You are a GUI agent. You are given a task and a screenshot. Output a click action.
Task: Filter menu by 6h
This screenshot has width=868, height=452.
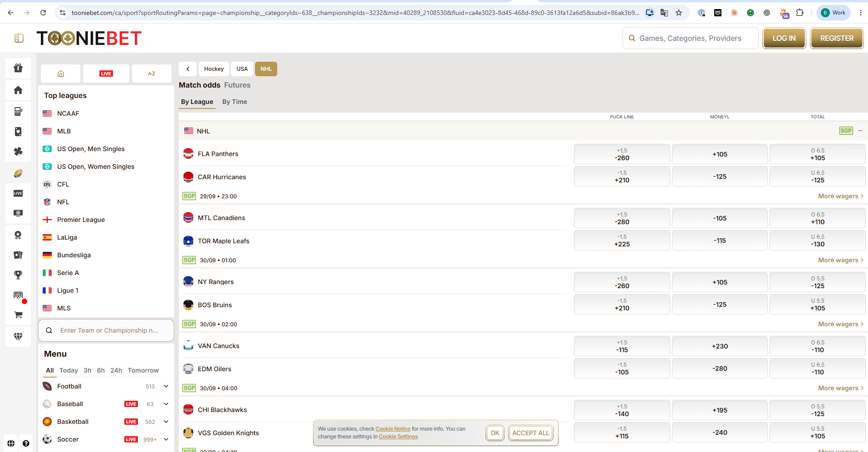[101, 370]
